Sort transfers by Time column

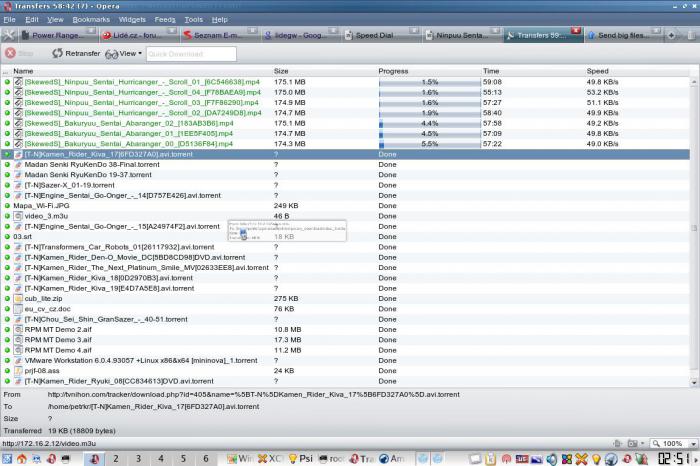491,71
